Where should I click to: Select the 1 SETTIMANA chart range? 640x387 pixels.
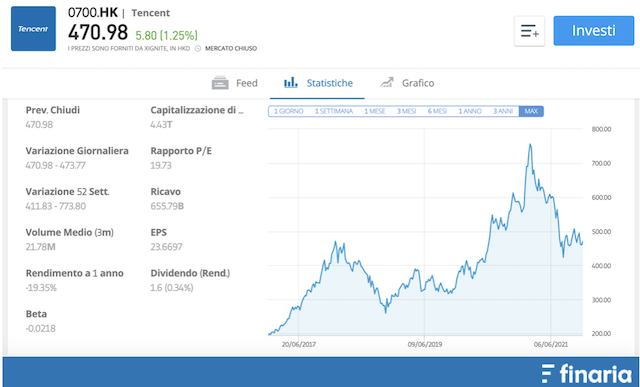click(x=333, y=111)
